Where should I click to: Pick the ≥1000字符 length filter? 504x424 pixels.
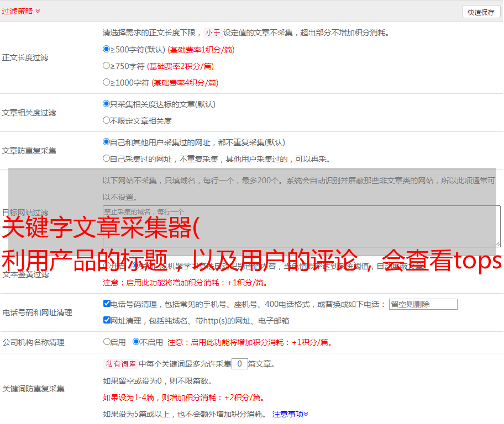point(107,82)
